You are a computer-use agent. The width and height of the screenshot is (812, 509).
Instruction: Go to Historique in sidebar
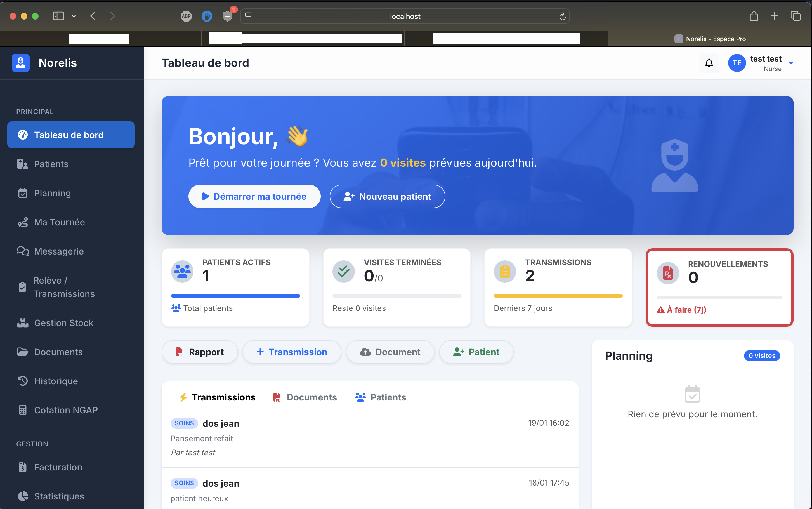point(56,381)
